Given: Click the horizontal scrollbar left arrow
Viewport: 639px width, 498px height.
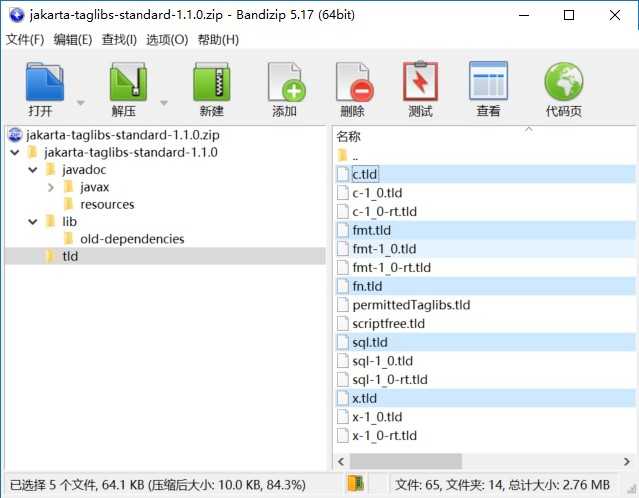Looking at the screenshot, I should click(342, 462).
